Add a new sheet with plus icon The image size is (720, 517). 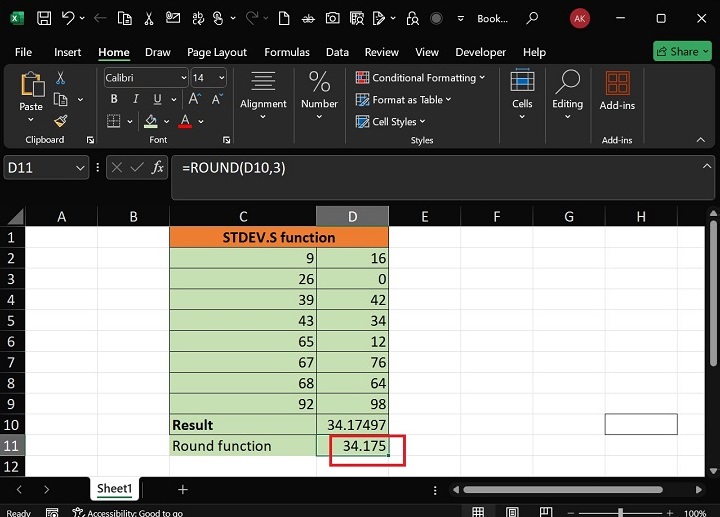[182, 489]
